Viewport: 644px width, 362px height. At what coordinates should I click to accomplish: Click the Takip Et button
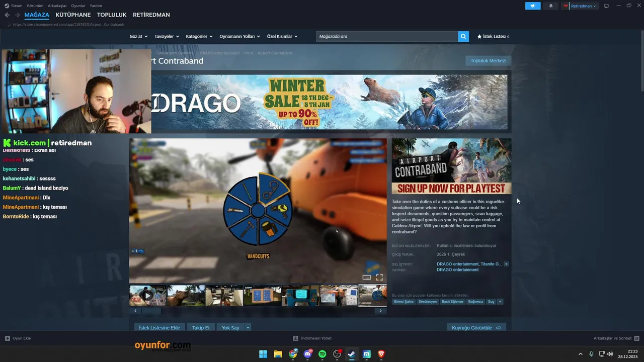[x=201, y=327]
